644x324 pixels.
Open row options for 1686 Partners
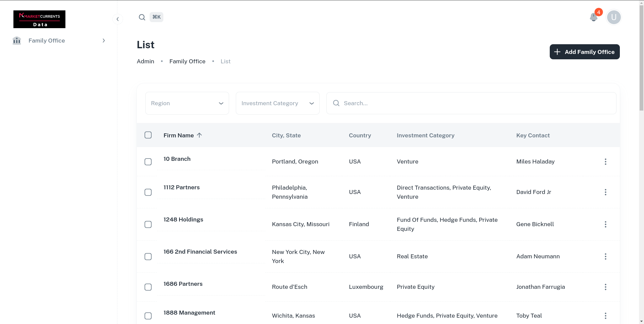[605, 287]
